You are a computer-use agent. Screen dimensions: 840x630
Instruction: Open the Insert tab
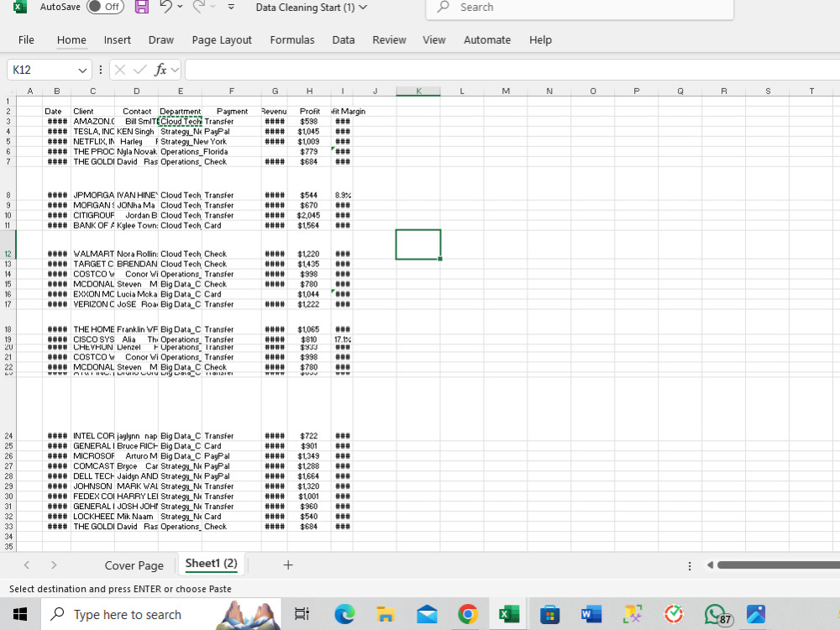coord(118,40)
